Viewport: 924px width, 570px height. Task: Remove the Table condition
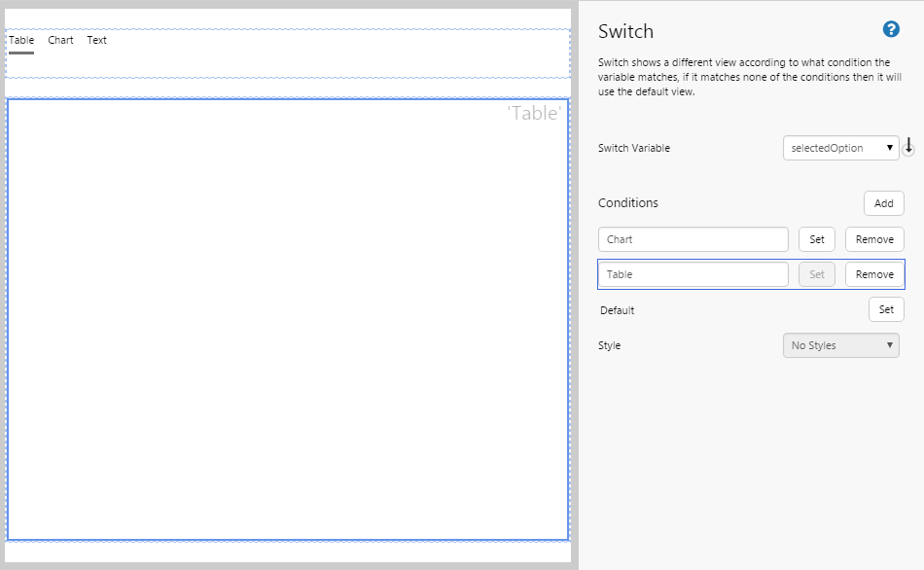pyautogui.click(x=873, y=274)
